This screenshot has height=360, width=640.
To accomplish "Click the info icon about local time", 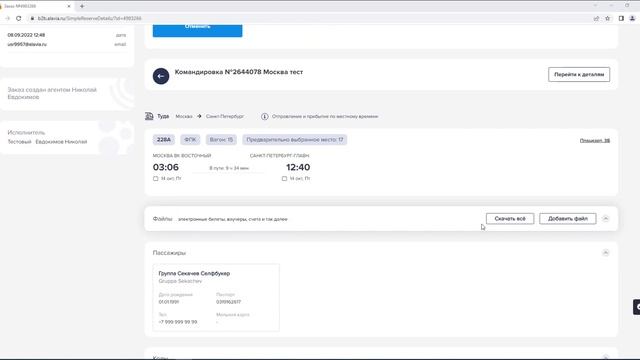I will coord(264,116).
